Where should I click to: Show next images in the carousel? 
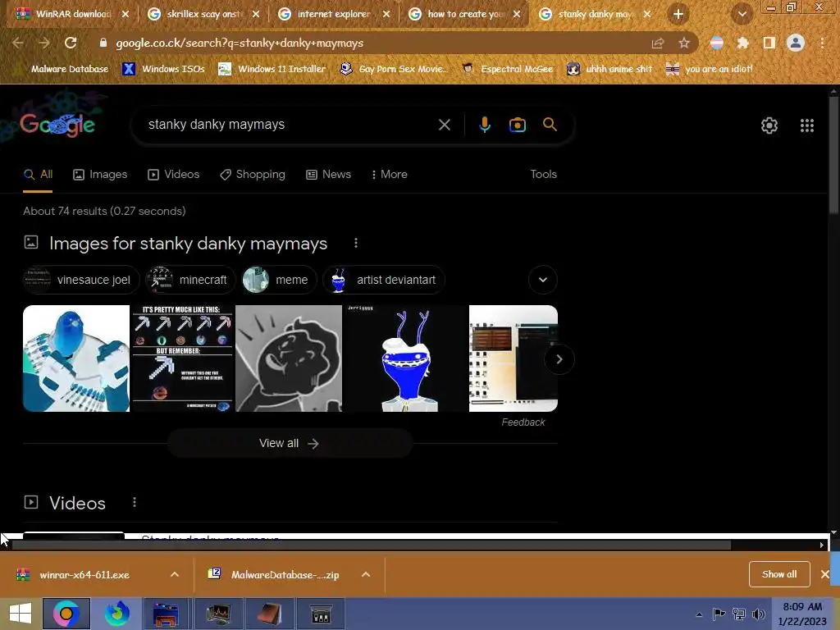[559, 359]
